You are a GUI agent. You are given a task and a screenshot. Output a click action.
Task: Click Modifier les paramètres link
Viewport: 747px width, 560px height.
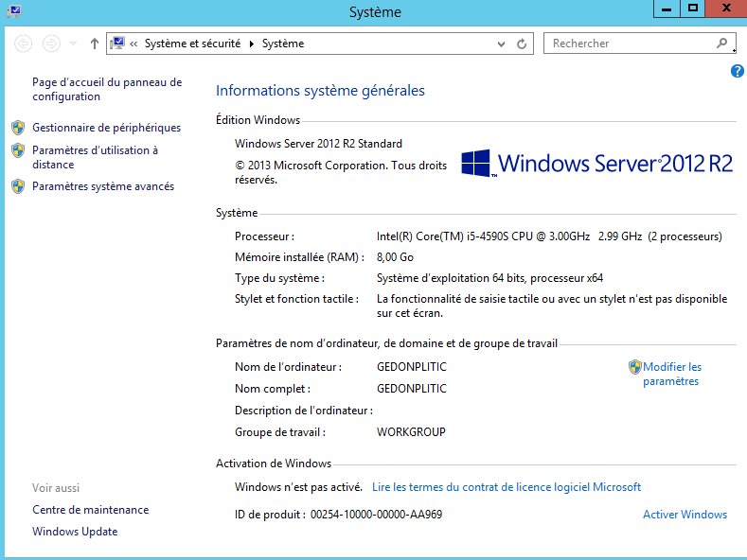coord(672,374)
